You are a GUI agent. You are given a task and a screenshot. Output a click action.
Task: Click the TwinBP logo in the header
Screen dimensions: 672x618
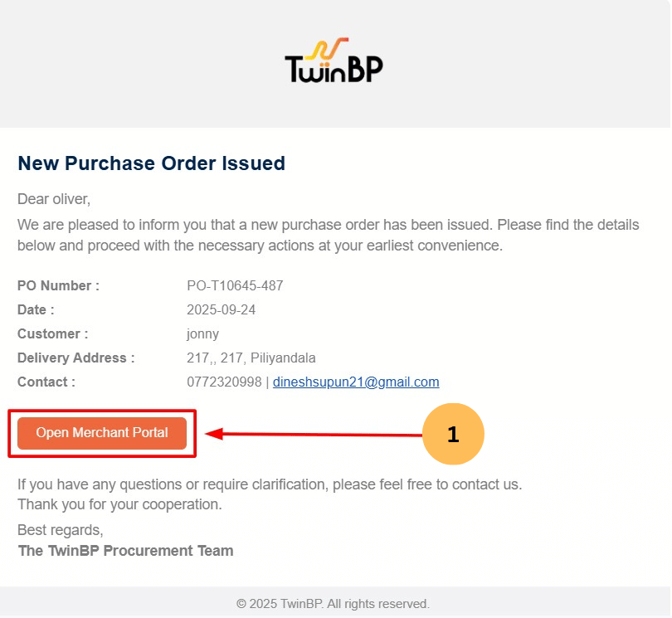(334, 61)
